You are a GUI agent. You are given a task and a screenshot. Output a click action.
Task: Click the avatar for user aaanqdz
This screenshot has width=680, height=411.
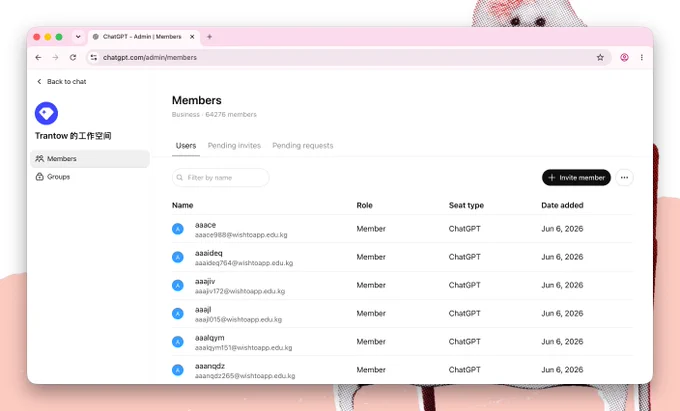(178, 370)
